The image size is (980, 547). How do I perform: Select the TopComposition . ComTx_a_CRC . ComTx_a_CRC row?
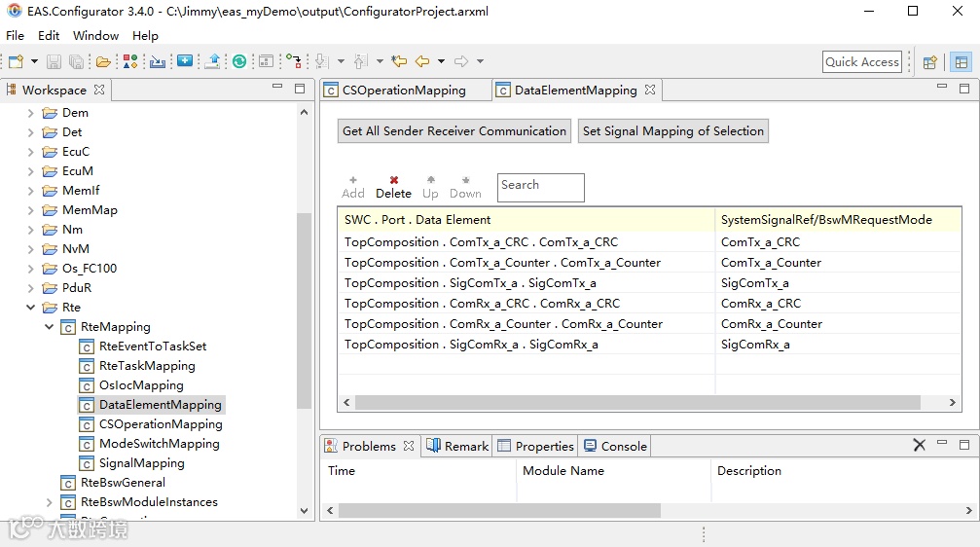click(649, 242)
